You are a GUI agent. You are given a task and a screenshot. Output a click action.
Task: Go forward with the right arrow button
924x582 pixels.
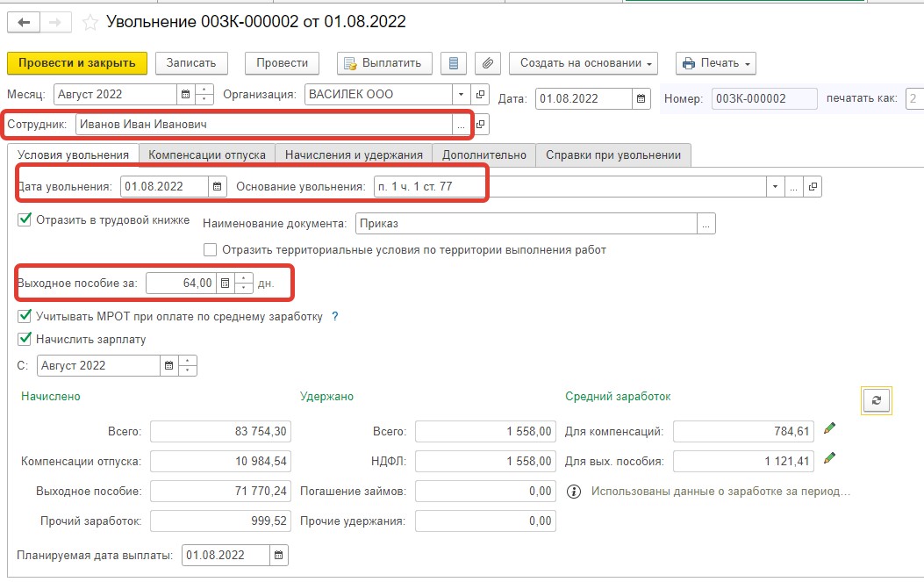[x=55, y=23]
